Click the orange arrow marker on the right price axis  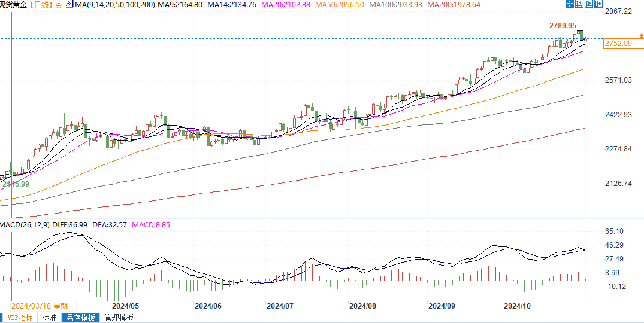[x=642, y=37]
